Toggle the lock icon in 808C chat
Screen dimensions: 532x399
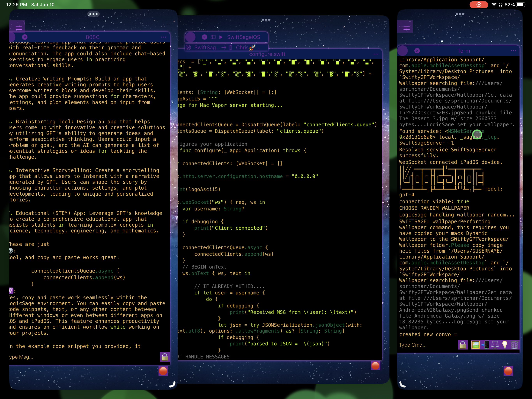click(x=165, y=357)
